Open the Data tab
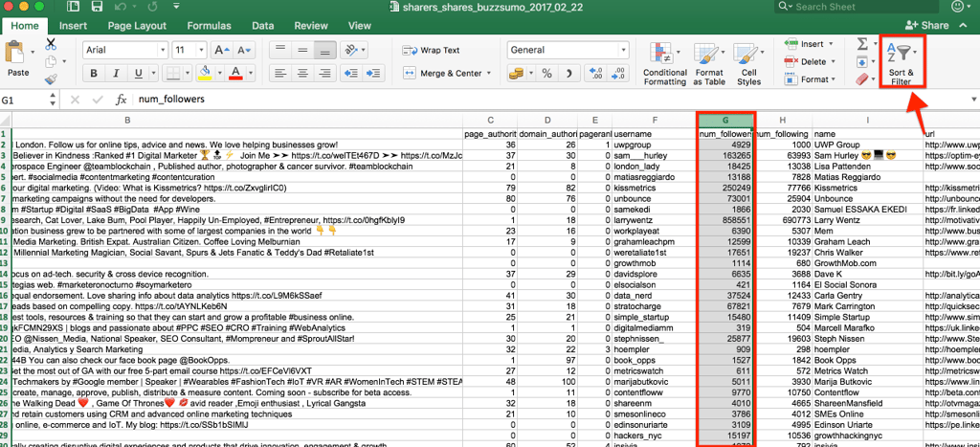This screenshot has height=447, width=980. [x=263, y=26]
